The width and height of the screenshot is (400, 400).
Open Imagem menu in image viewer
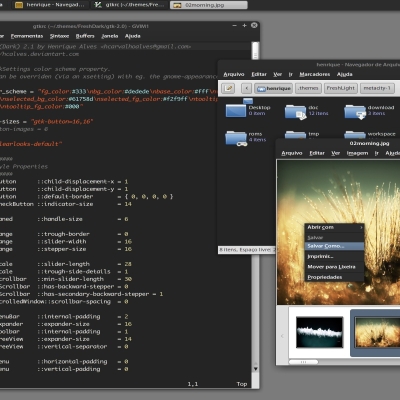(x=357, y=153)
